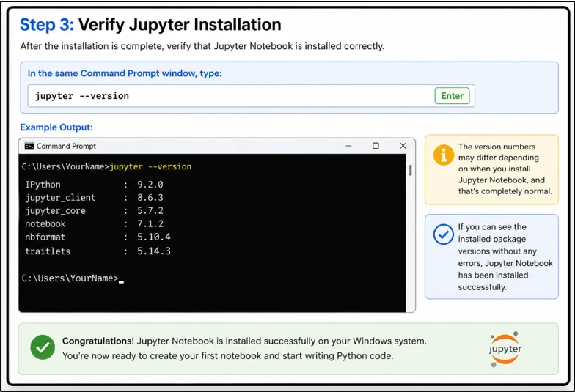
Task: Minimize the Command Prompt window
Action: click(x=348, y=146)
